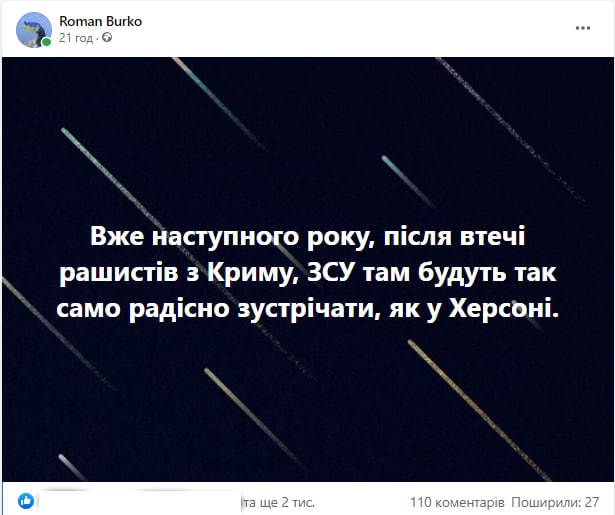This screenshot has width=615, height=515.
Task: Show reactions list 'та ще 2 тис.'
Action: pyautogui.click(x=278, y=502)
